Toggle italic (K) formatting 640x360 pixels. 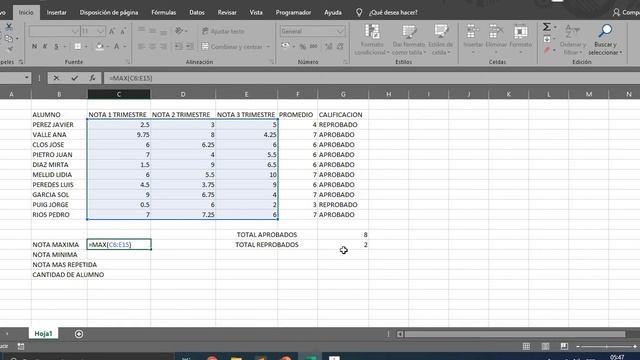[x=45, y=47]
